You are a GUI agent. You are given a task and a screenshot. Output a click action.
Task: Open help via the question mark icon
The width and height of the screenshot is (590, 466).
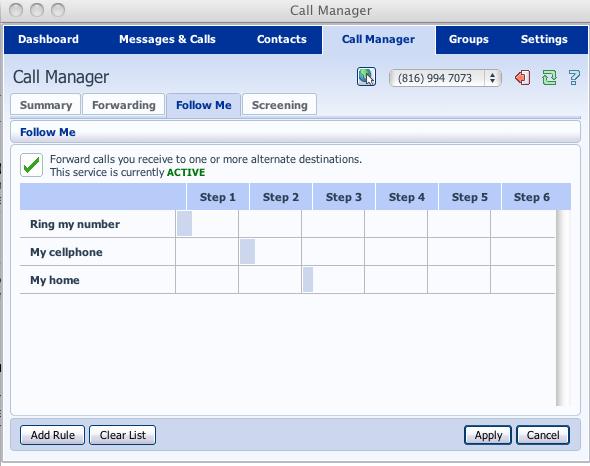tap(574, 78)
